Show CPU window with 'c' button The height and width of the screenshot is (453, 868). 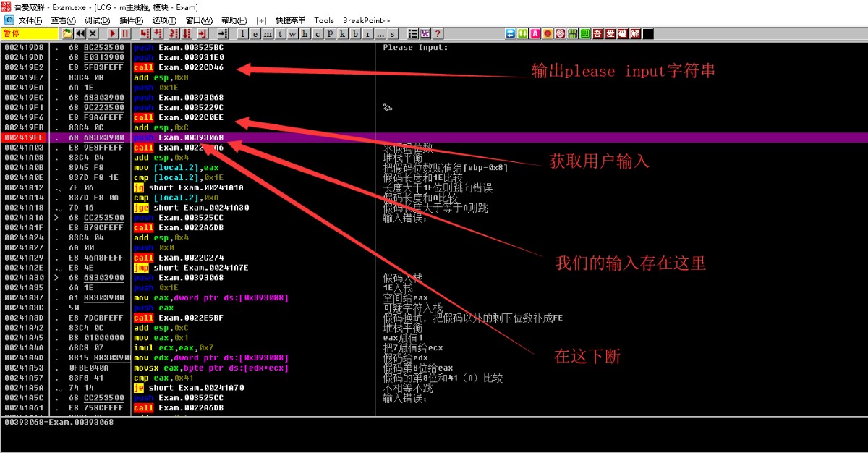[318, 33]
